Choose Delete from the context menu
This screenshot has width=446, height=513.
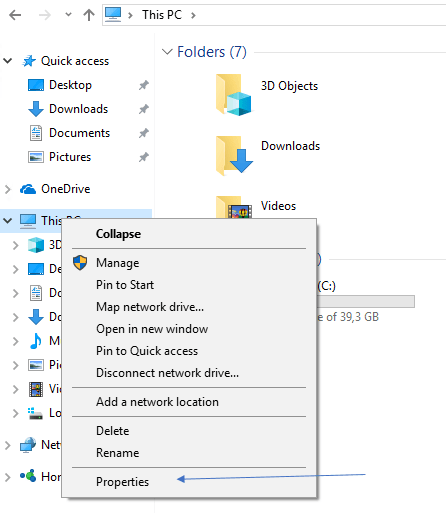coord(189,431)
